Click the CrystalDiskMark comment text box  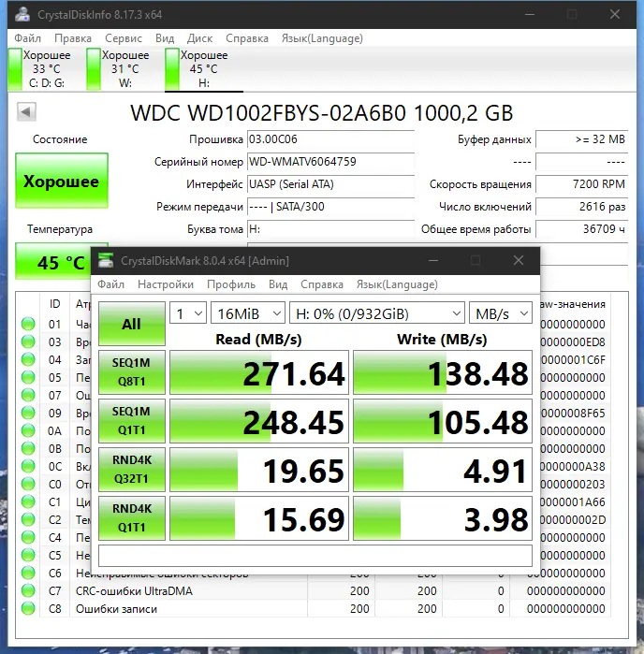[x=315, y=556]
